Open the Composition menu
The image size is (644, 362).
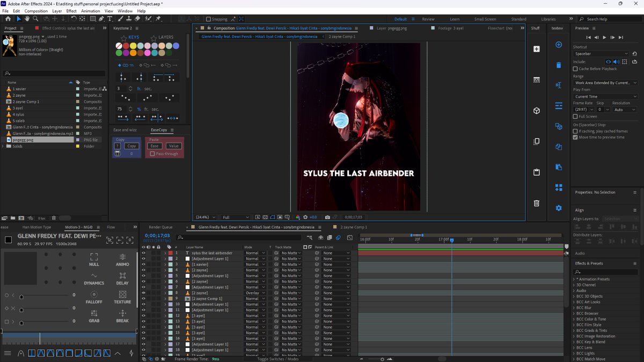[x=36, y=11]
